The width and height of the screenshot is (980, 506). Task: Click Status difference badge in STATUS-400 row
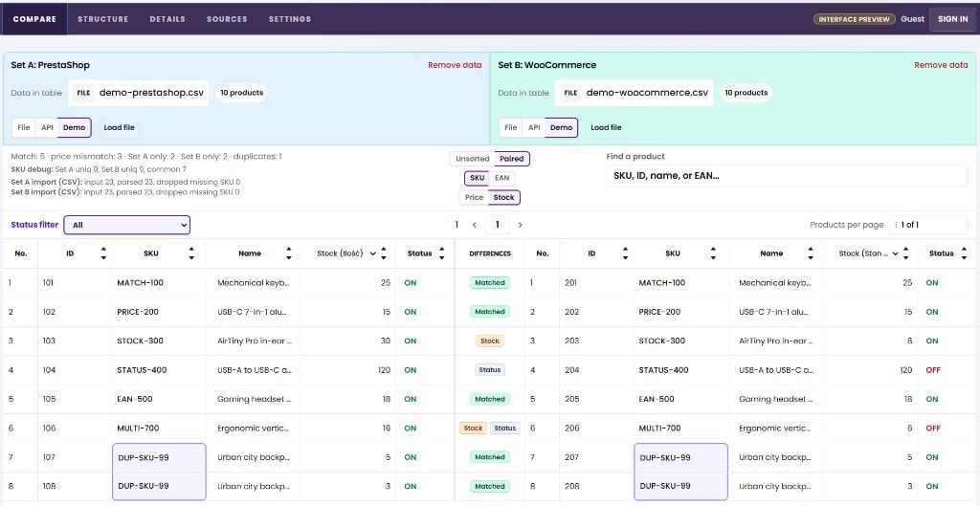pos(490,370)
